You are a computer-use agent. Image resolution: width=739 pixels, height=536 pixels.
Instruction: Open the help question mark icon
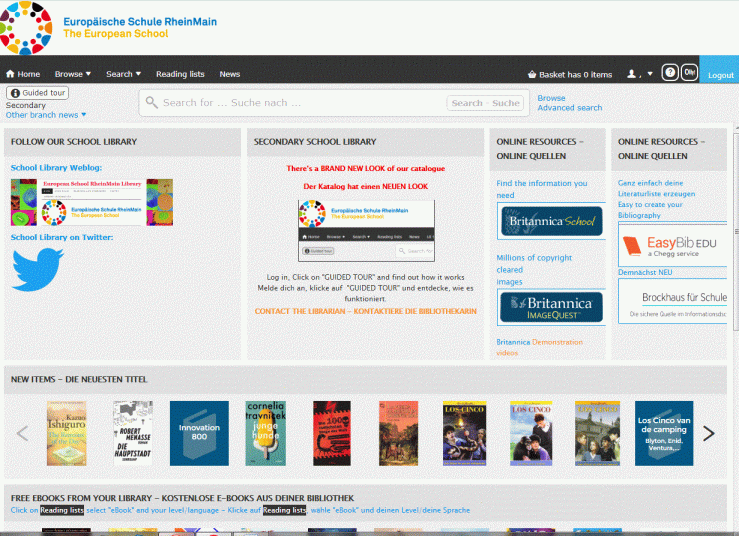click(x=670, y=73)
